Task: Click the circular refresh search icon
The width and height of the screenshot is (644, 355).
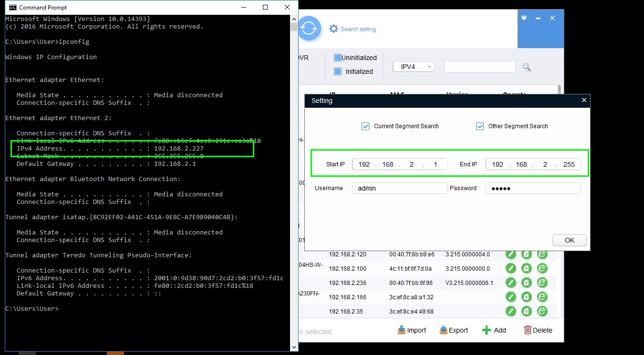Action: (x=309, y=29)
